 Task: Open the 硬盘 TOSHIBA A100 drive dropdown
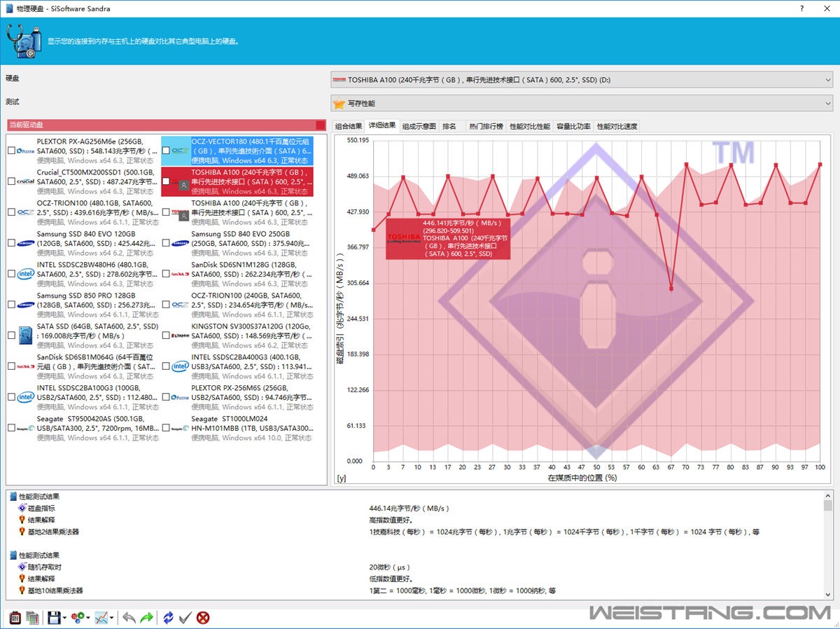pos(582,80)
